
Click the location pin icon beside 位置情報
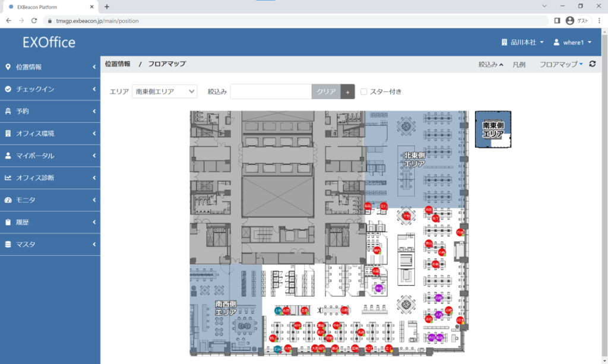(8, 67)
